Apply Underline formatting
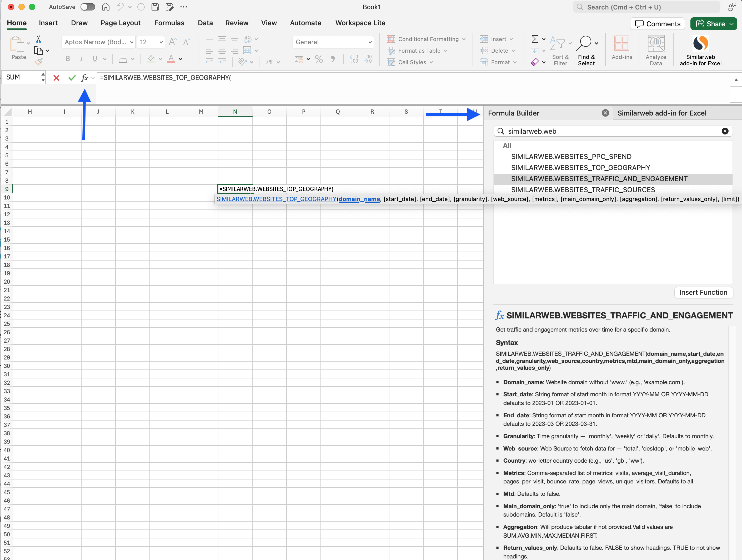This screenshot has width=742, height=560. tap(95, 59)
